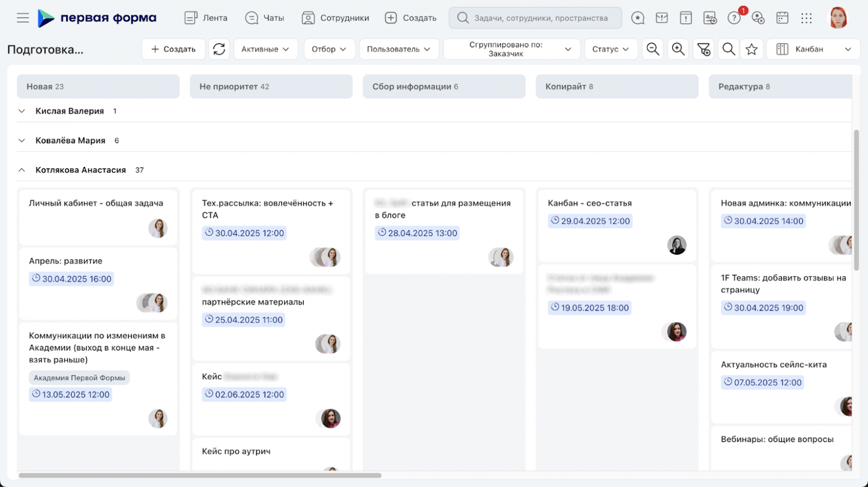This screenshot has height=487, width=868.
Task: Open the hamburger menu next to the logo
Action: 23,18
